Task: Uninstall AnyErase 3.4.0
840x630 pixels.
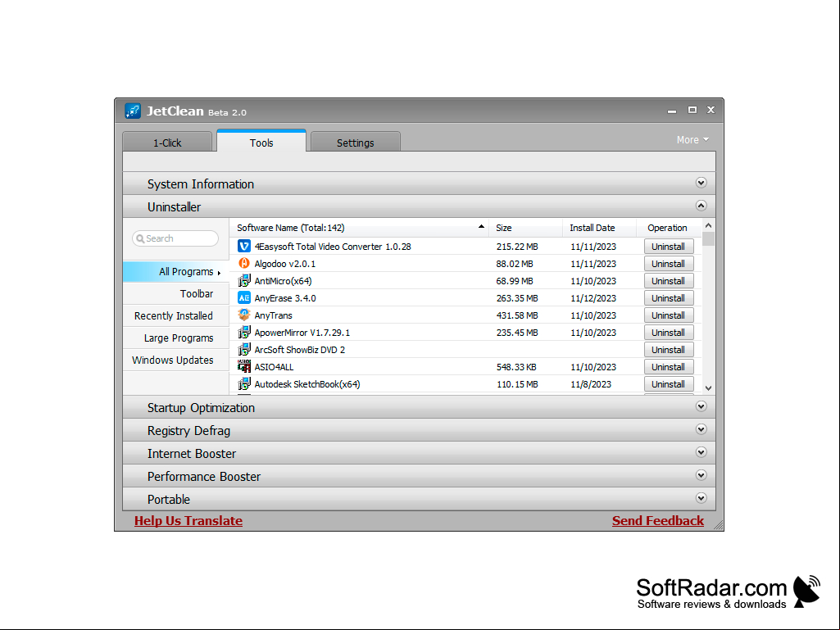Action: tap(669, 298)
